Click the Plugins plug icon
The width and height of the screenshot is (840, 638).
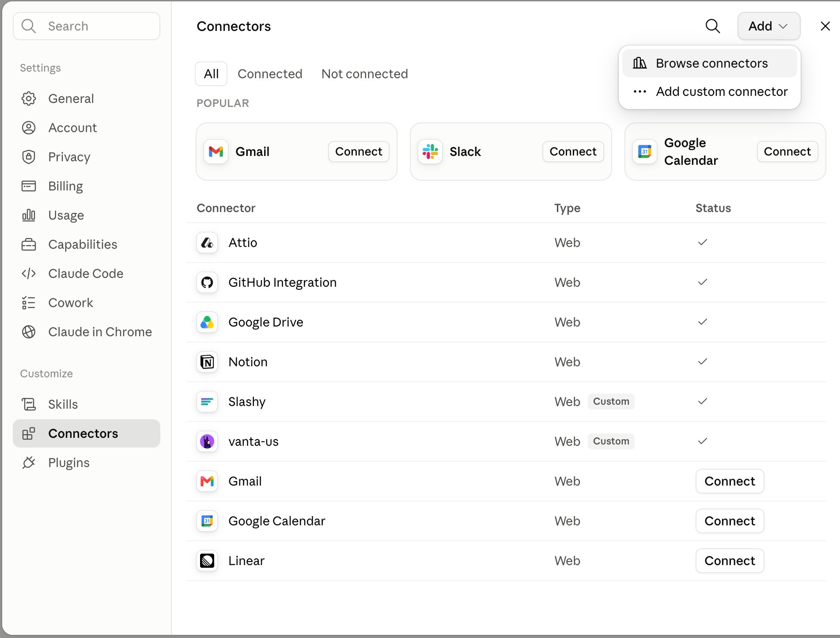[29, 463]
